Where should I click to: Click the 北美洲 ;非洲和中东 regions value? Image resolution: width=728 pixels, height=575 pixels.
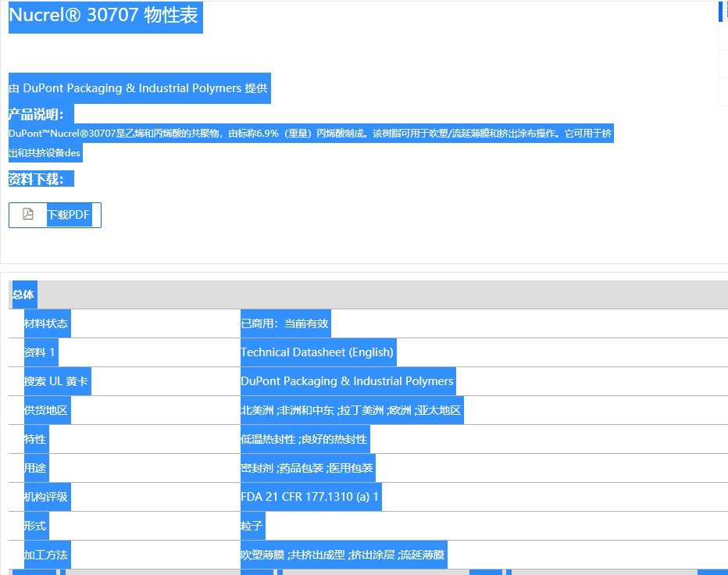point(351,410)
